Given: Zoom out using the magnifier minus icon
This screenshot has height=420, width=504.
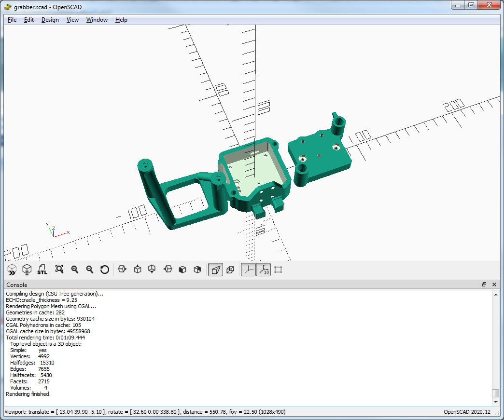Looking at the screenshot, I should coord(89,270).
